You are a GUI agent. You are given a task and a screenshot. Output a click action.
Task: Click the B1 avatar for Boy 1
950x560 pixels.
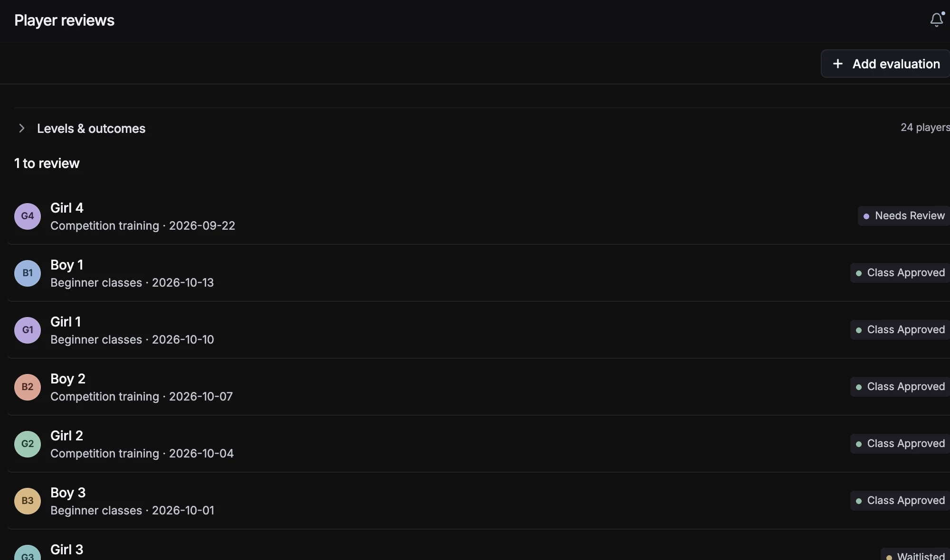(x=28, y=273)
